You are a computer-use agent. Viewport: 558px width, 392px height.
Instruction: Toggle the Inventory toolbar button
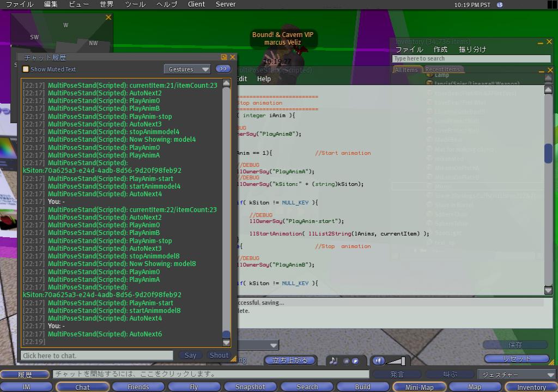point(531,387)
